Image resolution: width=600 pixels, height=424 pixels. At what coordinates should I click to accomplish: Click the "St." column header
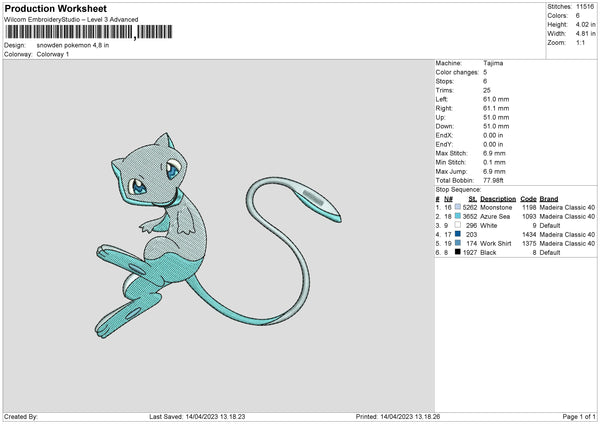(x=472, y=199)
